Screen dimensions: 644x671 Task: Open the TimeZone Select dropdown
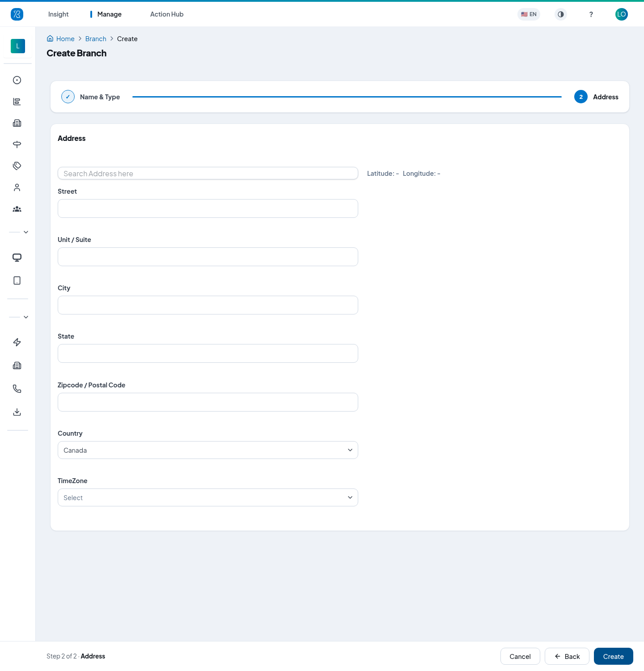coord(208,497)
